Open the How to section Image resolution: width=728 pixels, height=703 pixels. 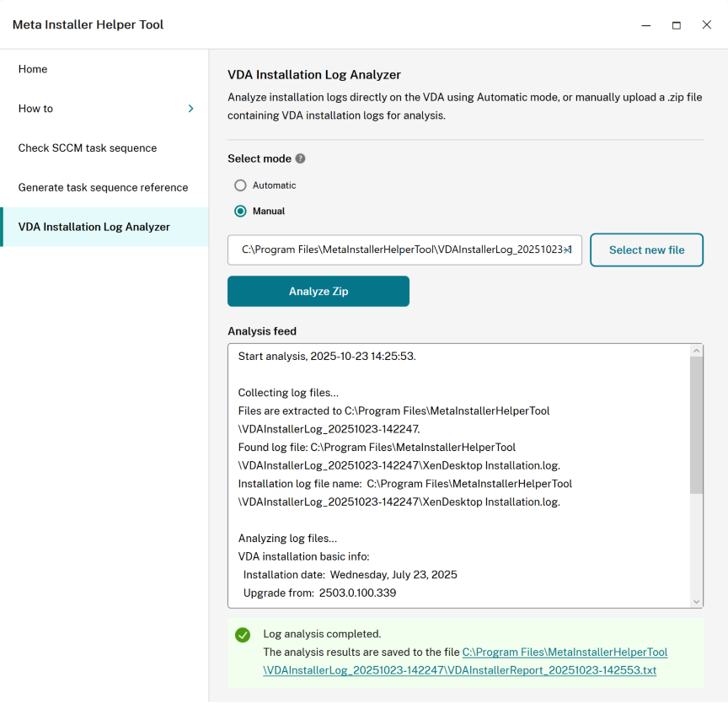36,109
